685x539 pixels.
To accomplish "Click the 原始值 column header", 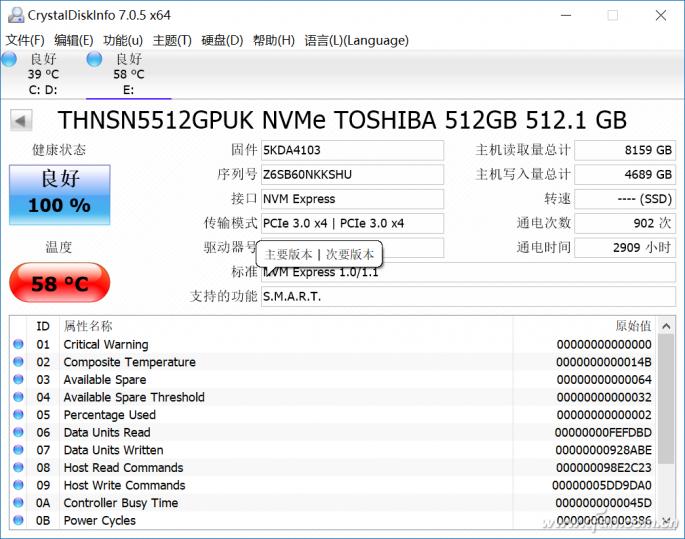I will pos(585,326).
